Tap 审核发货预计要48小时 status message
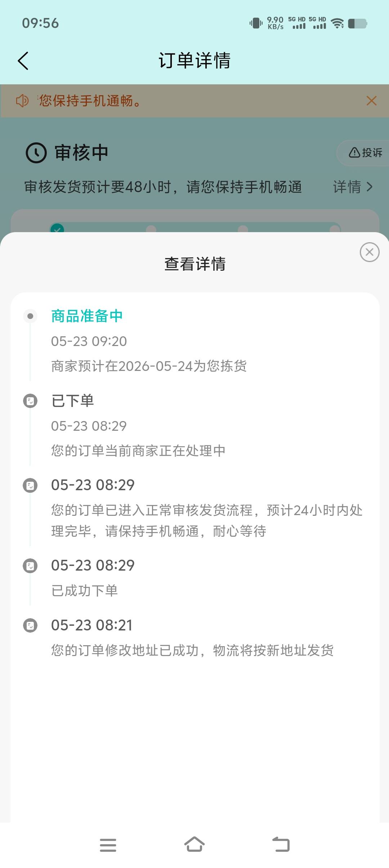 [163, 187]
